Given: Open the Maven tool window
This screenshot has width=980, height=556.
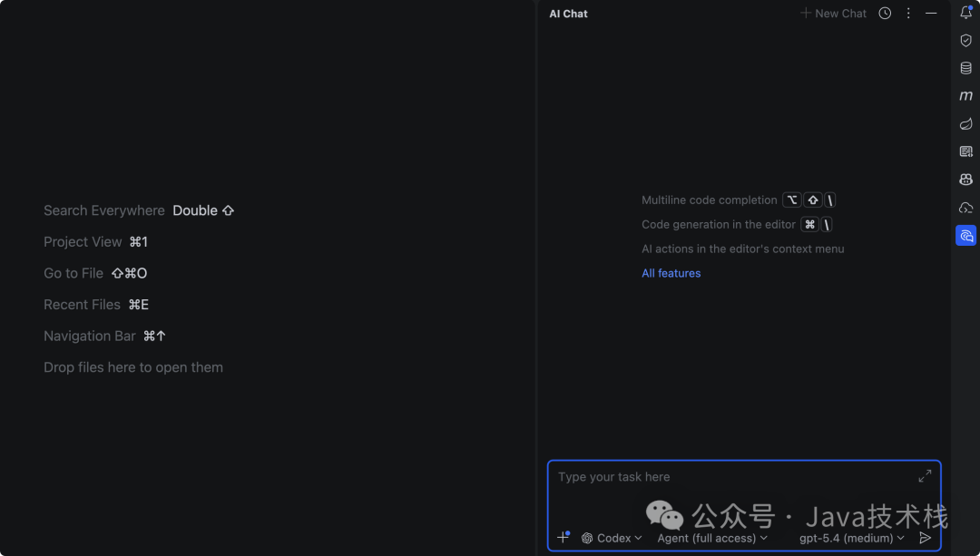Looking at the screenshot, I should point(965,95).
